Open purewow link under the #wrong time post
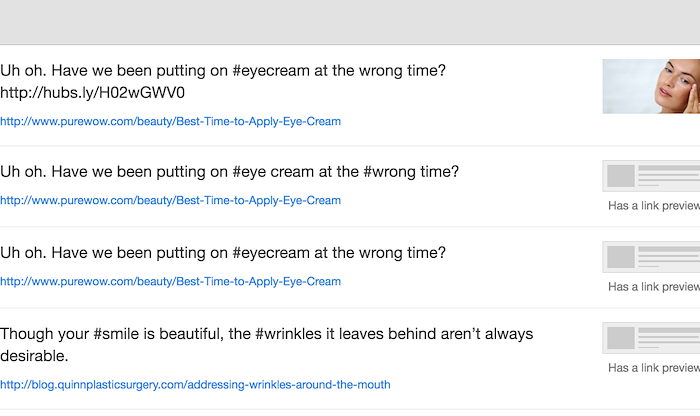700x416 pixels. pos(171,200)
